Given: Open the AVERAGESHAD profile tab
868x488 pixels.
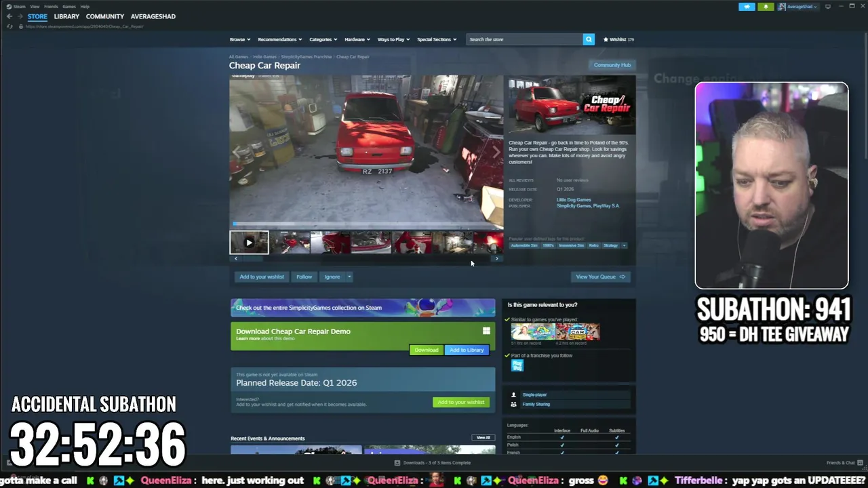Looking at the screenshot, I should pyautogui.click(x=153, y=16).
